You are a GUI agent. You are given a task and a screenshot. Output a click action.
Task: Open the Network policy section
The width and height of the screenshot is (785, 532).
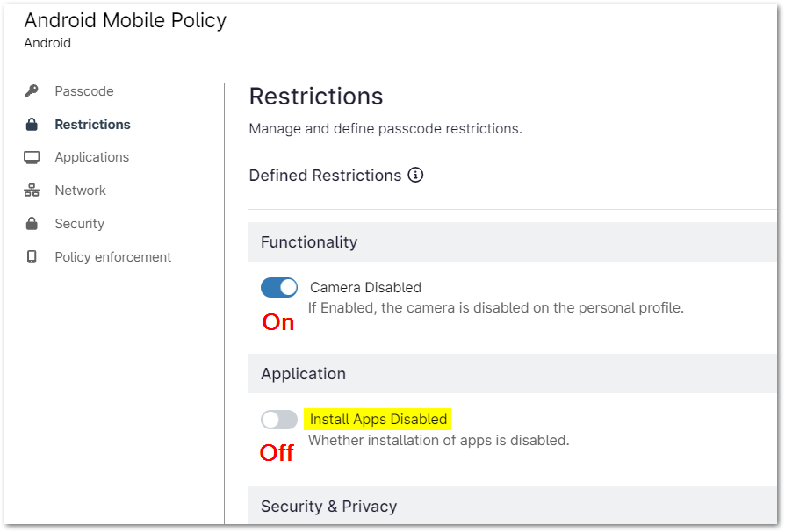coord(80,190)
